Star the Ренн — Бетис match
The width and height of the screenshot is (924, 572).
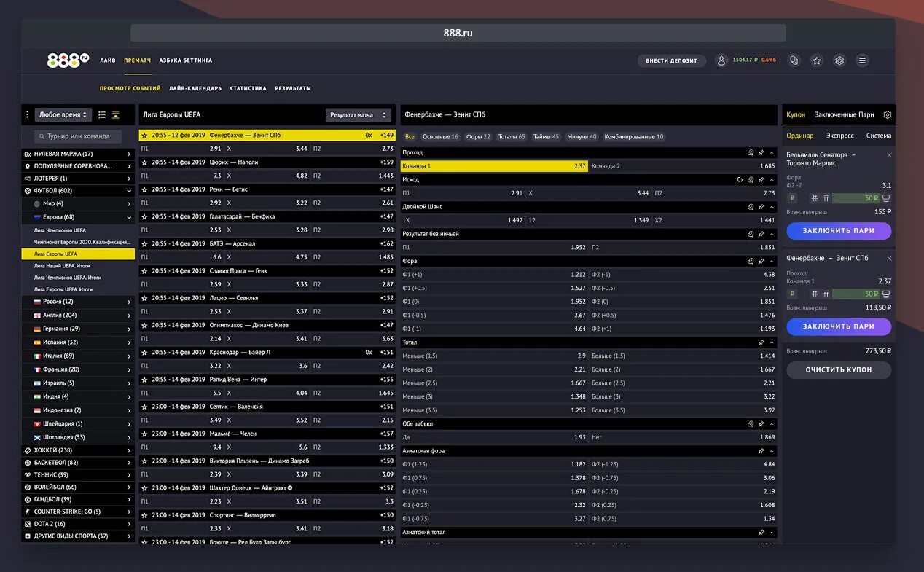(x=144, y=189)
